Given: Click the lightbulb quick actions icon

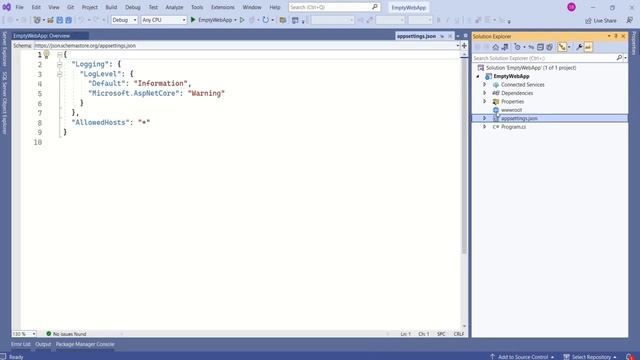Looking at the screenshot, I should click(47, 54).
